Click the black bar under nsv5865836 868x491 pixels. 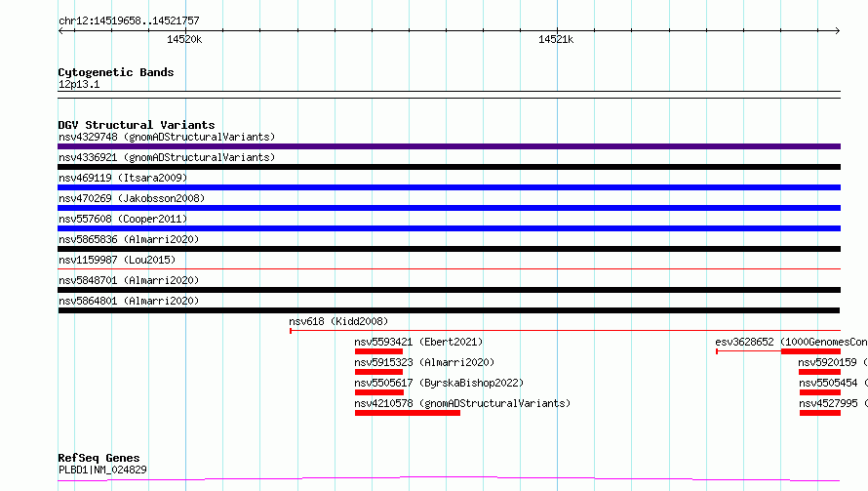[449, 249]
